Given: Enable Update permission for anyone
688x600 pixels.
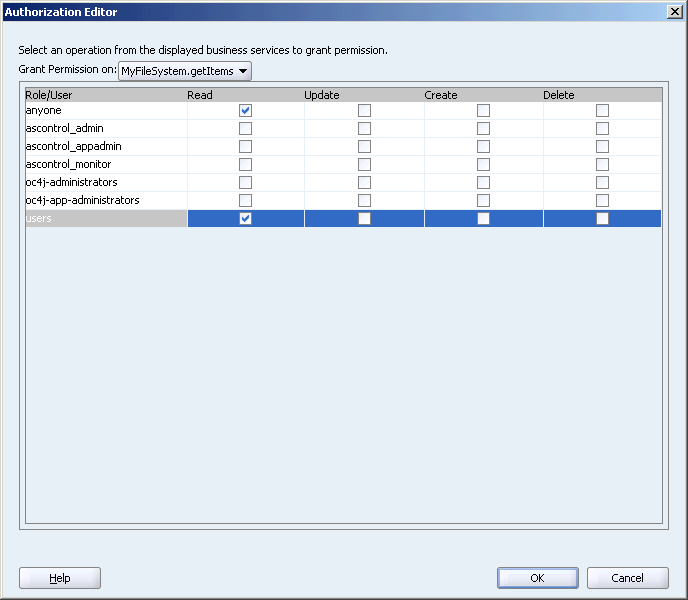Looking at the screenshot, I should pyautogui.click(x=364, y=111).
